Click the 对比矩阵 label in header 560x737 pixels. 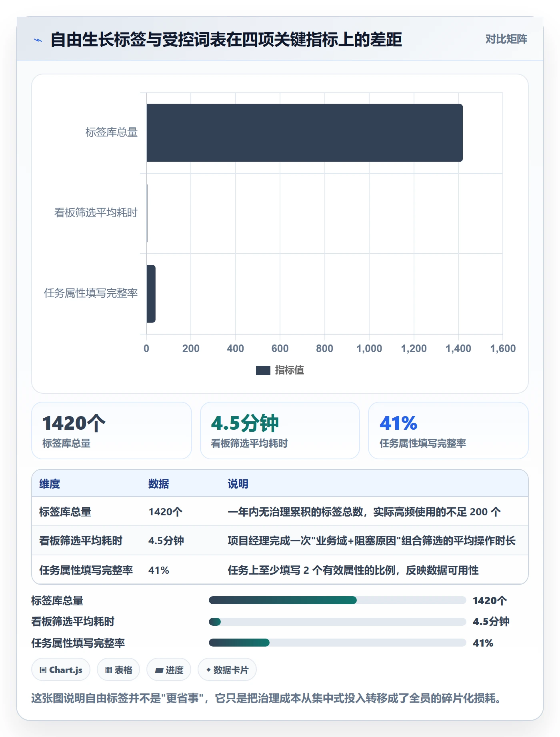pos(506,39)
